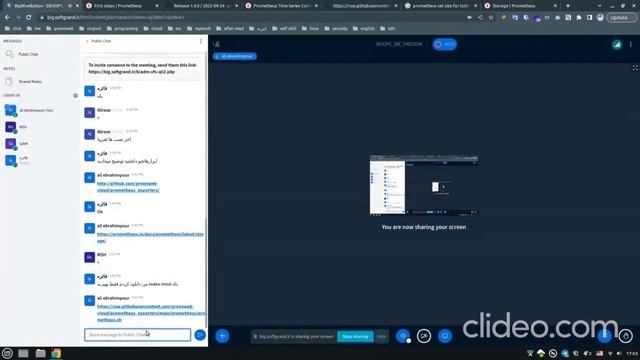Viewport: 640px width, 360px height.
Task: Select user saleh in users list
Action: 40,144
